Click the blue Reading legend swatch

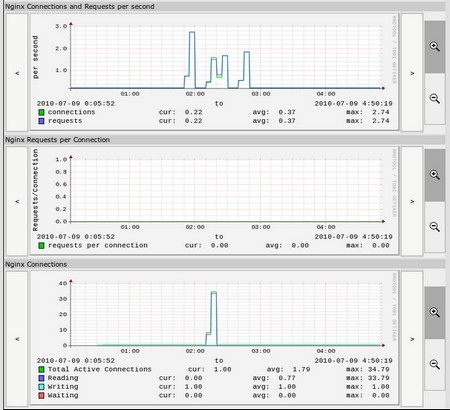click(41, 378)
